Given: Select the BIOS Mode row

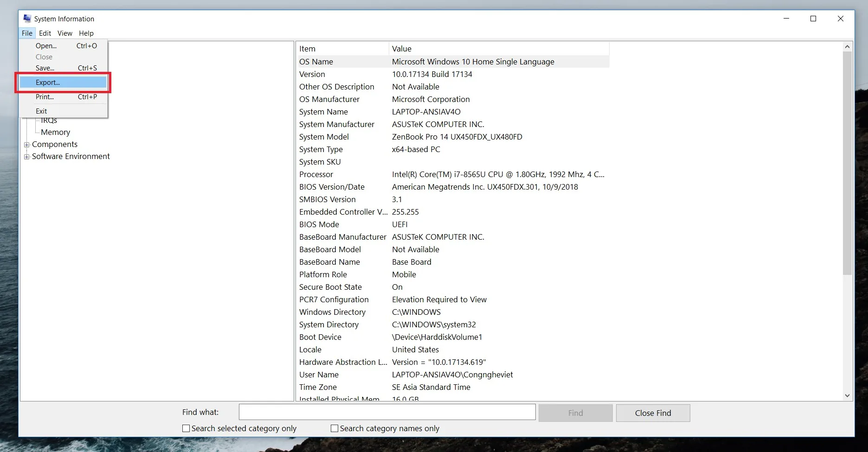Looking at the screenshot, I should point(453,224).
